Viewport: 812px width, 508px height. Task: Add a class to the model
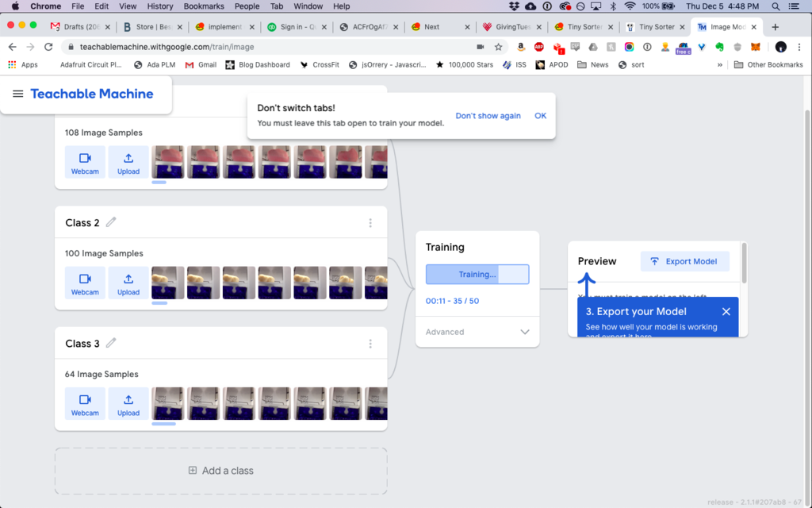(220, 471)
